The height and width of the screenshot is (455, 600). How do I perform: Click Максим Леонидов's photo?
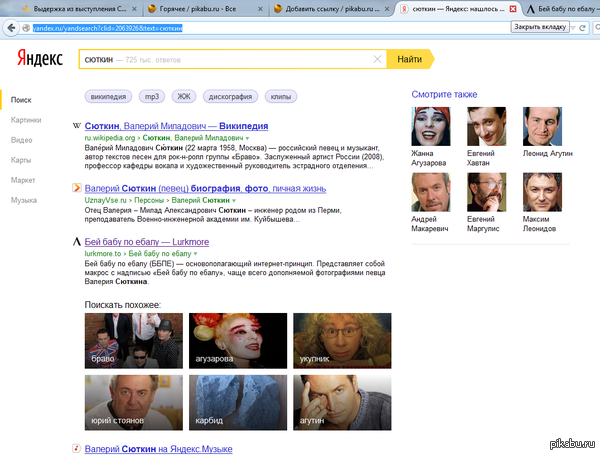click(542, 192)
